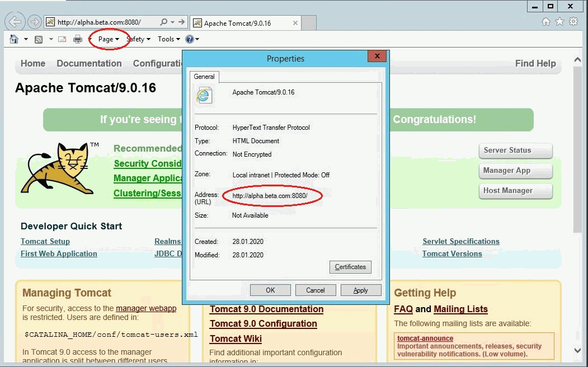This screenshot has height=367, width=588.
Task: Click the Home icon in command bar
Action: coord(14,39)
